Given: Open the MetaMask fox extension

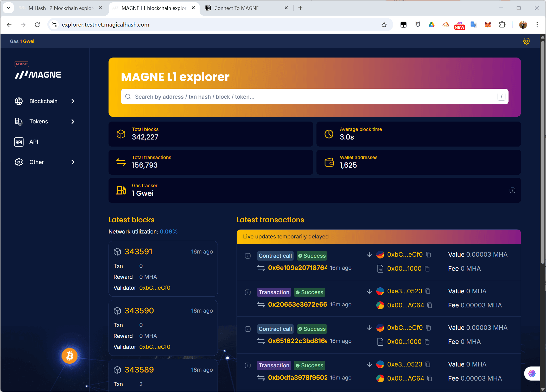Looking at the screenshot, I should pos(487,25).
